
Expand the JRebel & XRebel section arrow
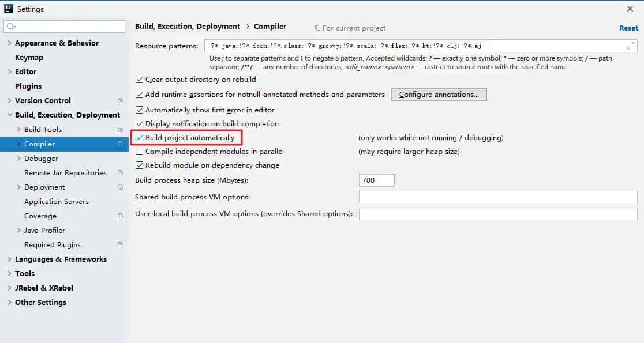tap(9, 288)
